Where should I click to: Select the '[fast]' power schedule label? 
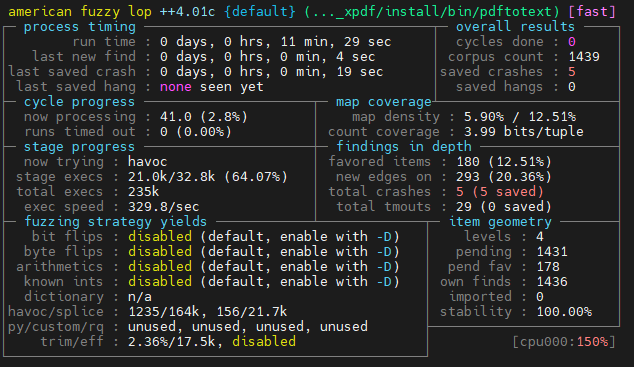click(x=592, y=11)
